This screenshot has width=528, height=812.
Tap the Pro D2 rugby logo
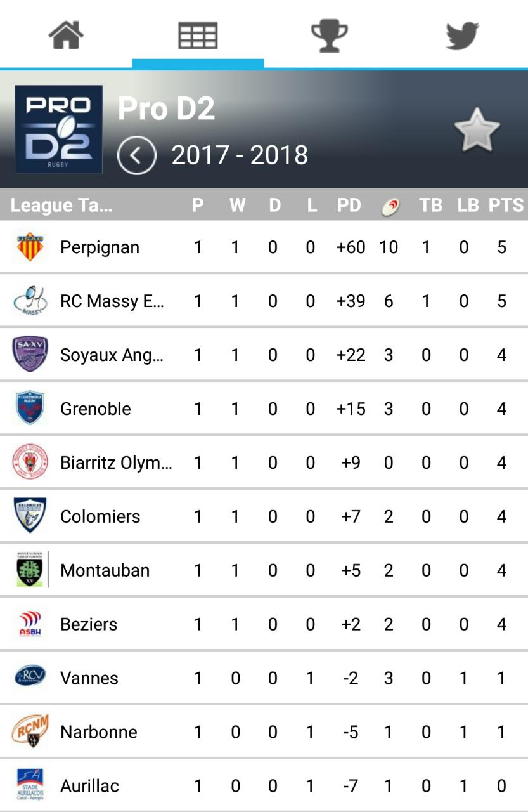tap(58, 129)
